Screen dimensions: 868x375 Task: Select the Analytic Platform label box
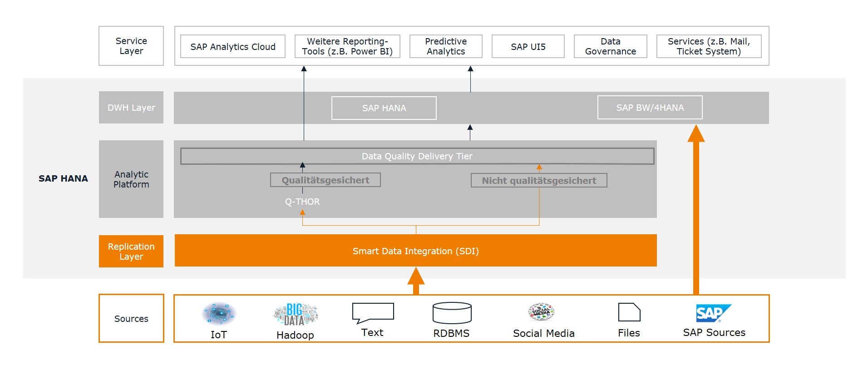131,179
